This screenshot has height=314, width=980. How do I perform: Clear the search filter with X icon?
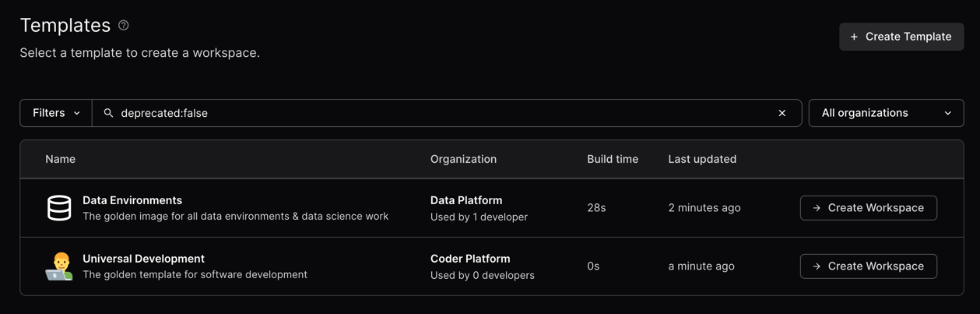782,113
